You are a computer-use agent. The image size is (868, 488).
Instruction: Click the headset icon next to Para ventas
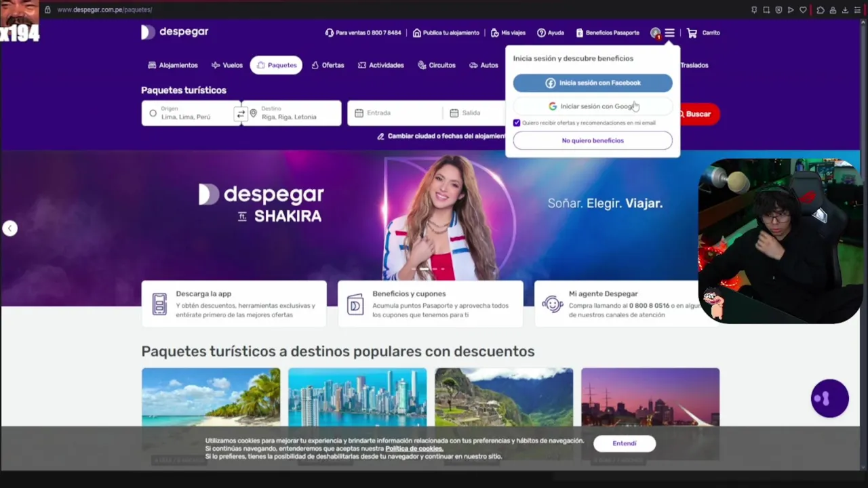[x=329, y=33]
